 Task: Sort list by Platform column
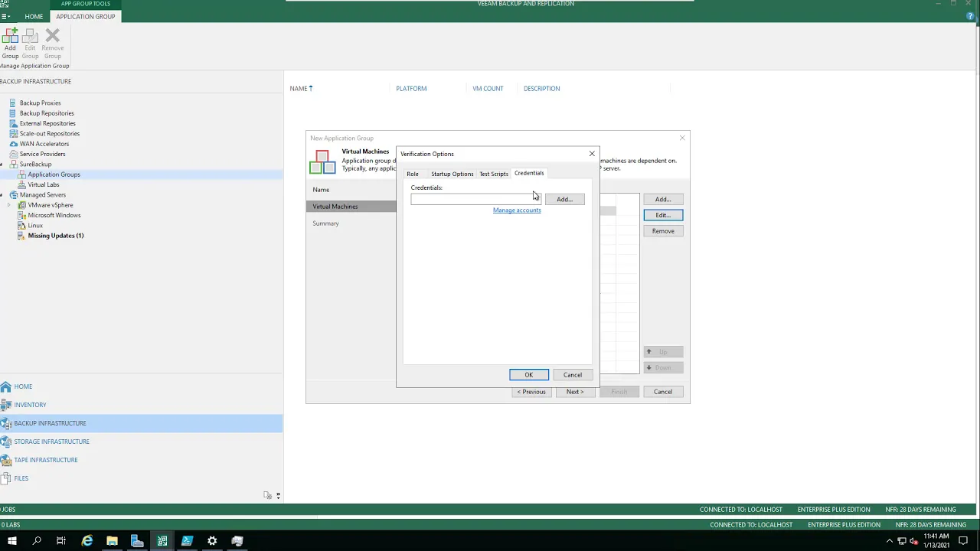click(411, 89)
